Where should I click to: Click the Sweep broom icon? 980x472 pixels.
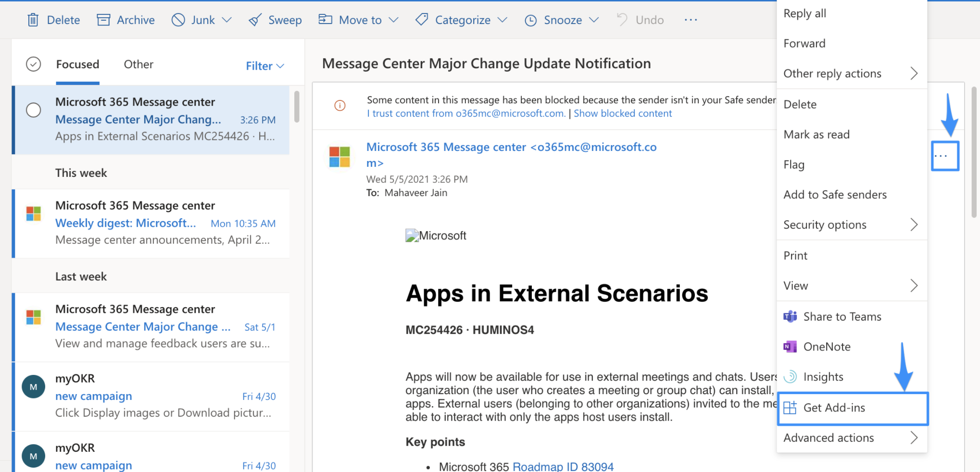click(255, 20)
